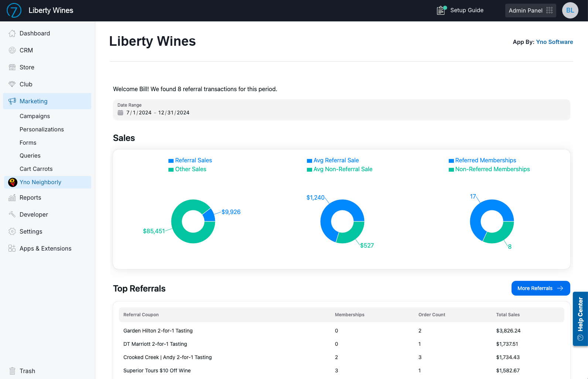Open the Dashboard menu item
The width and height of the screenshot is (588, 379).
35,33
